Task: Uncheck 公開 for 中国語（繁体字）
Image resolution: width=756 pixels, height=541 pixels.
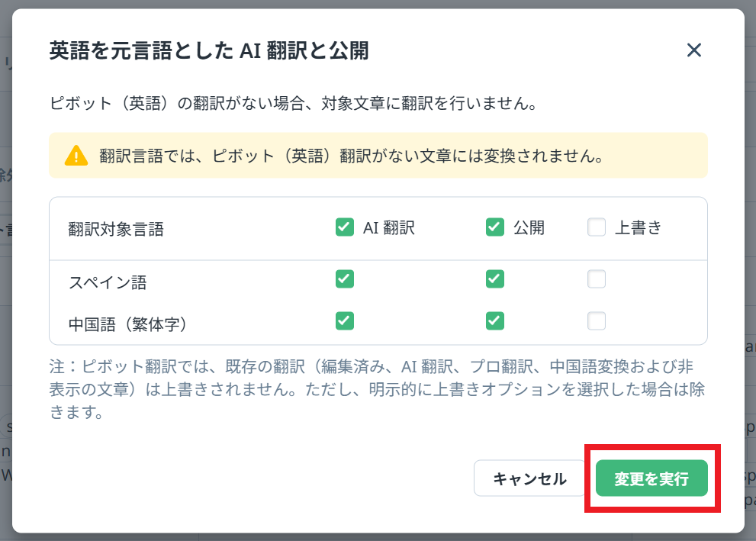Action: coord(494,321)
